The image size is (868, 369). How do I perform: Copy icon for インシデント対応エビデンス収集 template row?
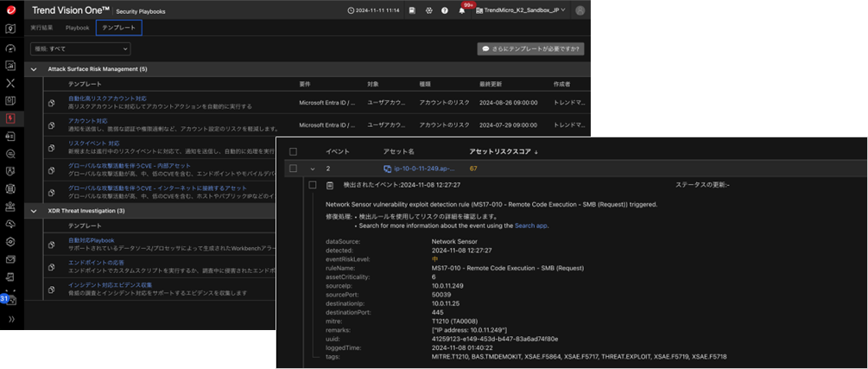tap(52, 289)
